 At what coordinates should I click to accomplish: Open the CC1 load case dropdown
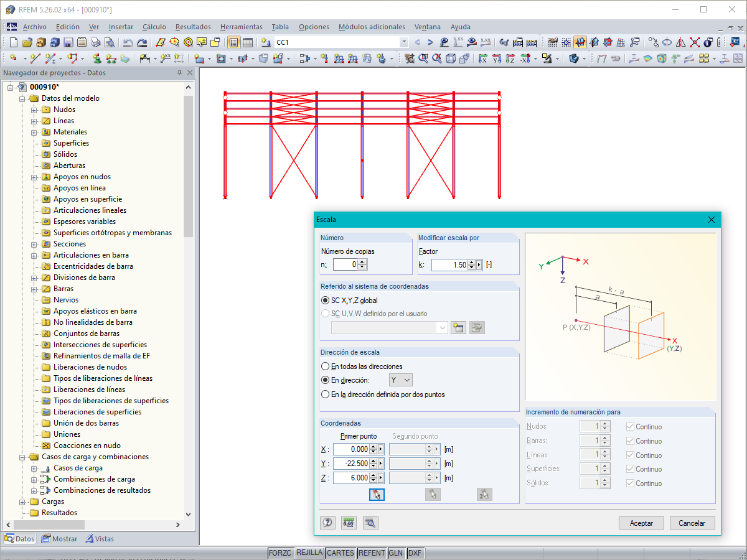[x=404, y=42]
